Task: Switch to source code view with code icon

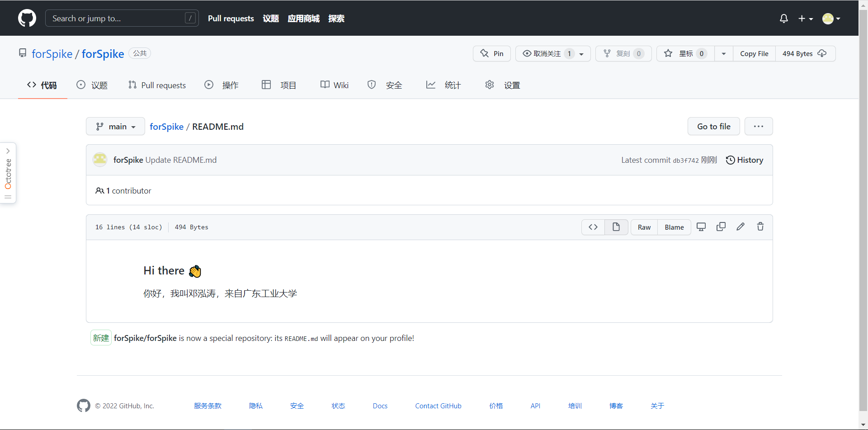Action: [x=593, y=227]
